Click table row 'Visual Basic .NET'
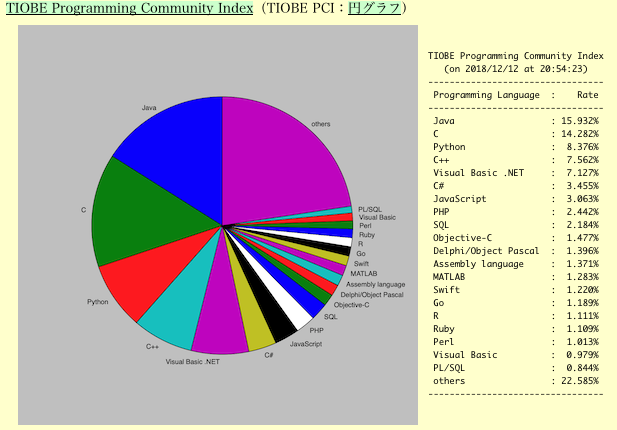Viewport: 617px width, 430px height. click(515, 173)
